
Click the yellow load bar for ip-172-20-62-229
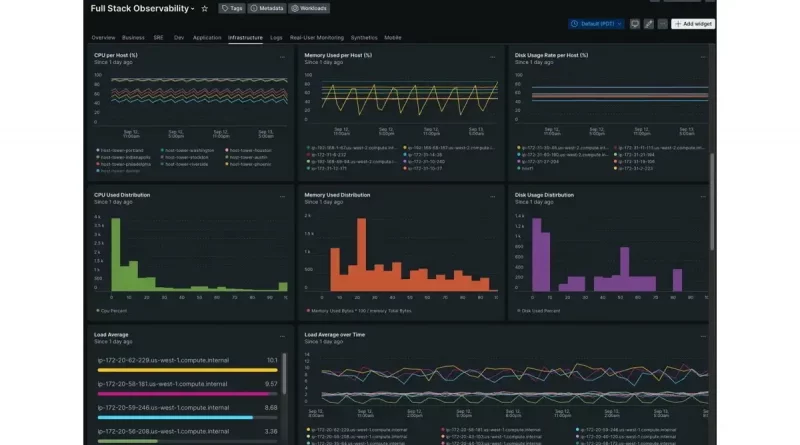point(187,370)
